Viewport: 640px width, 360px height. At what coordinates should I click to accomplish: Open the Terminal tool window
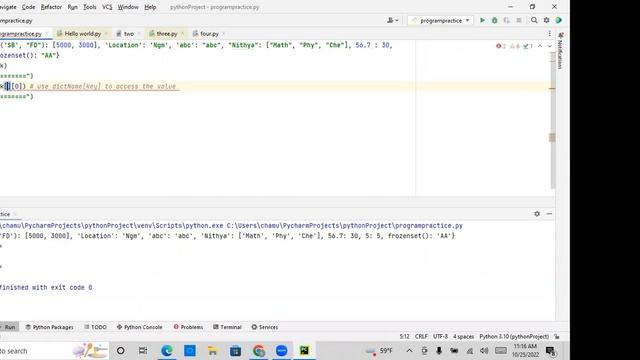point(227,327)
